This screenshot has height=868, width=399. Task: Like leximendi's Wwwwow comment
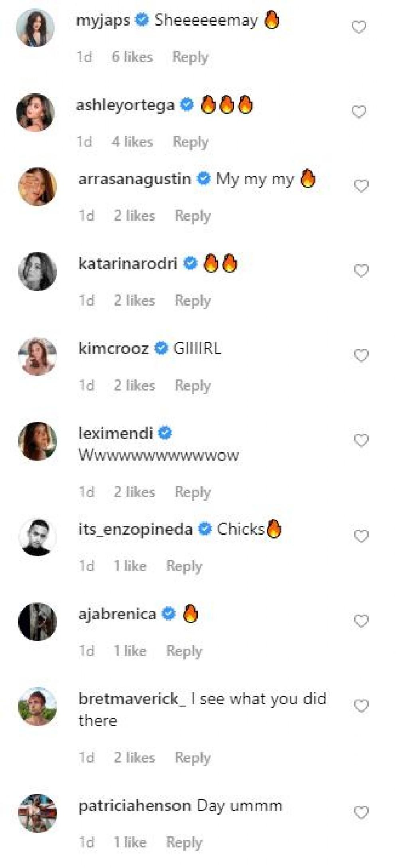click(361, 440)
